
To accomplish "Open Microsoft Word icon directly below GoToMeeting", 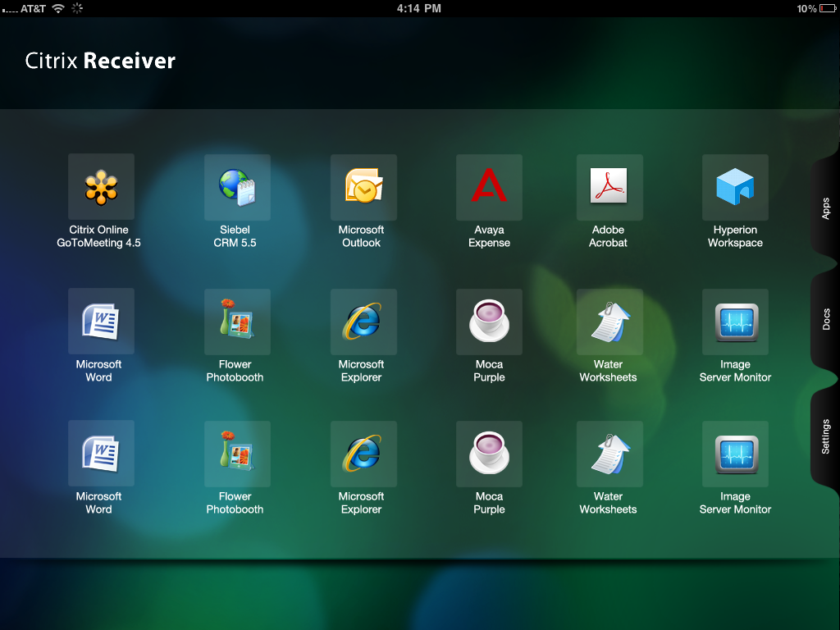I will 101,322.
